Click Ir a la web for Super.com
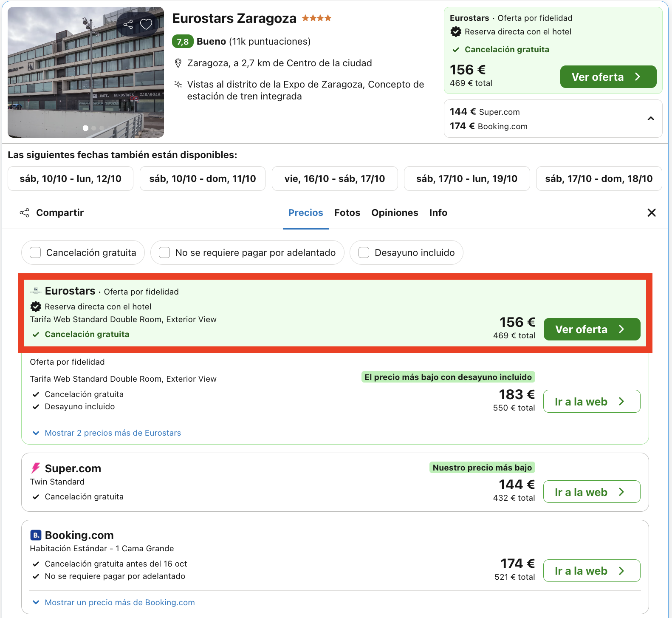672x618 pixels. pos(592,492)
